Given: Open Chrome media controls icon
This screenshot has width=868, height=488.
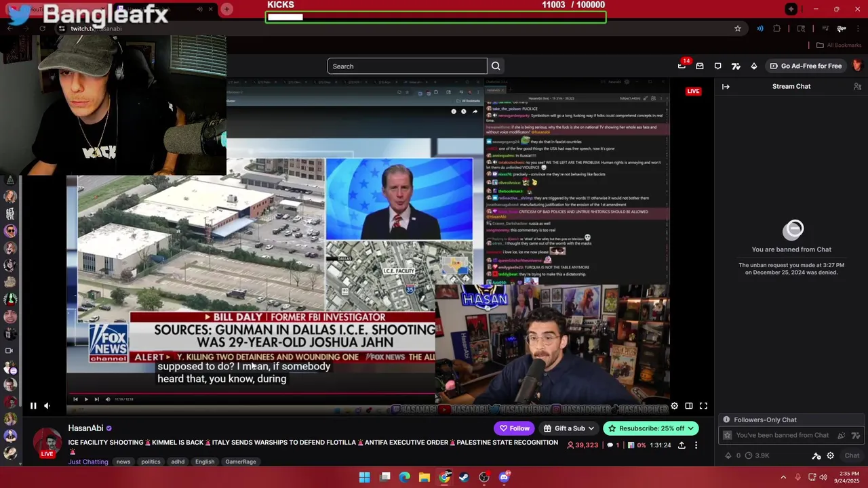Looking at the screenshot, I should (825, 28).
